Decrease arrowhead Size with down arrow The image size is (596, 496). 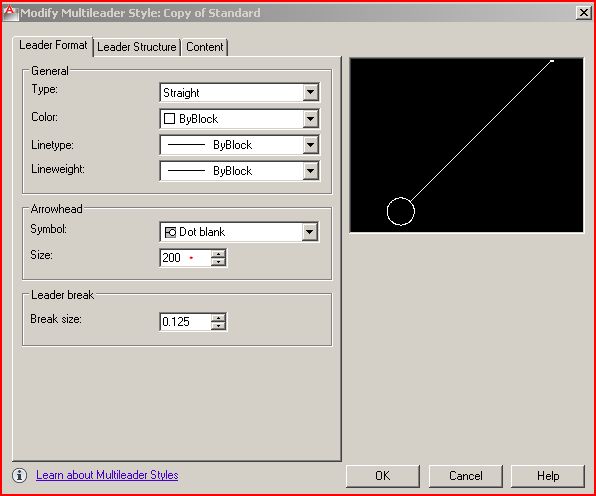(x=219, y=262)
